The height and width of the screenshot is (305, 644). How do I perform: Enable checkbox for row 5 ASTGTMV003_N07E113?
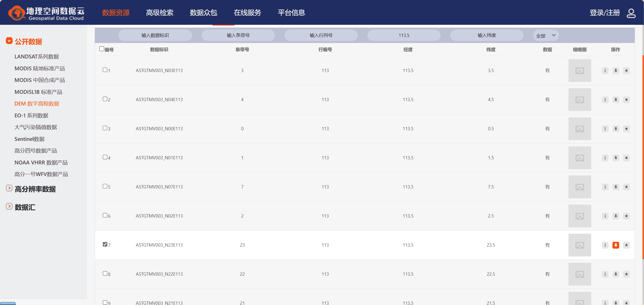(105, 186)
